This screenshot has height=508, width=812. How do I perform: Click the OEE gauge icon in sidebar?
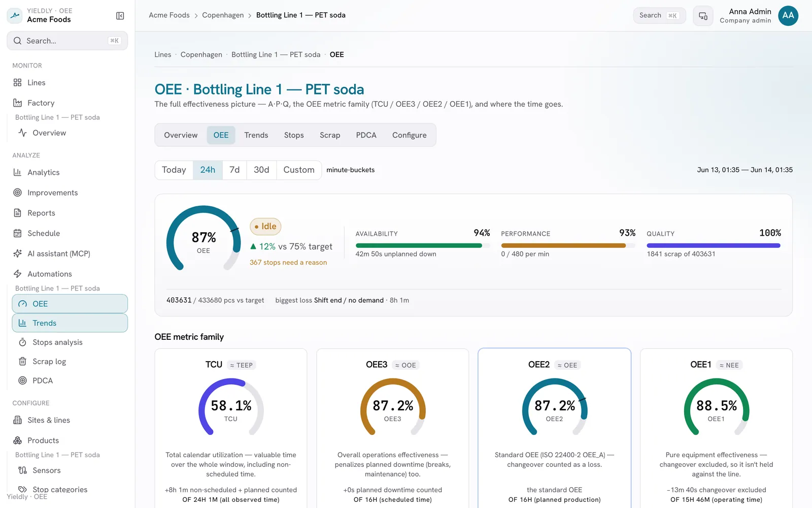tap(22, 304)
